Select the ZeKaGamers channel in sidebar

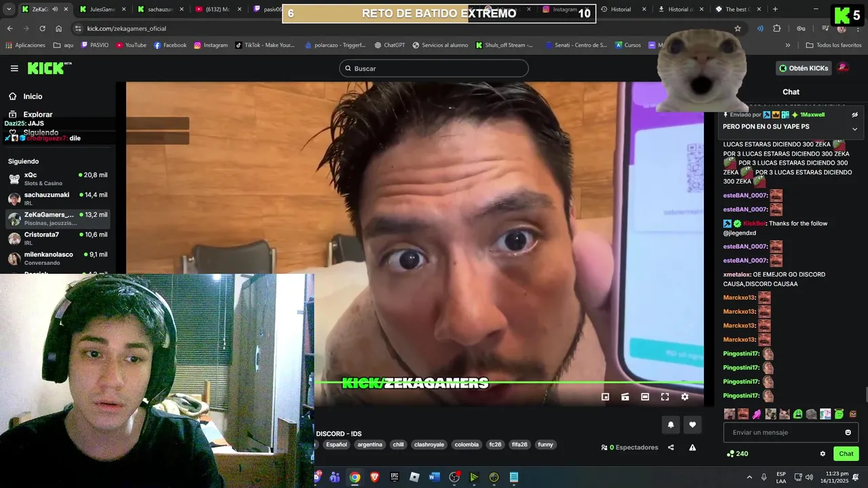(58, 218)
